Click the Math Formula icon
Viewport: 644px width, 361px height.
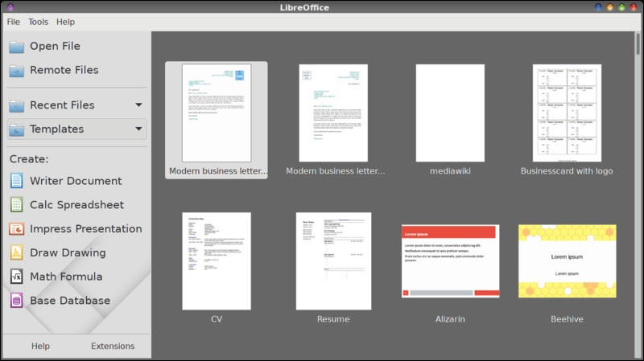pos(16,277)
